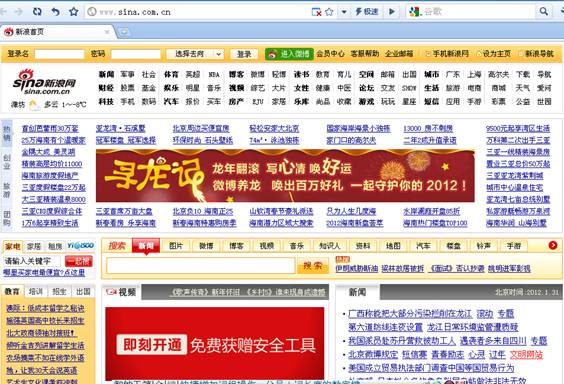The image size is (564, 384).
Task: Select the 视频 search tab
Action: [x=267, y=246]
